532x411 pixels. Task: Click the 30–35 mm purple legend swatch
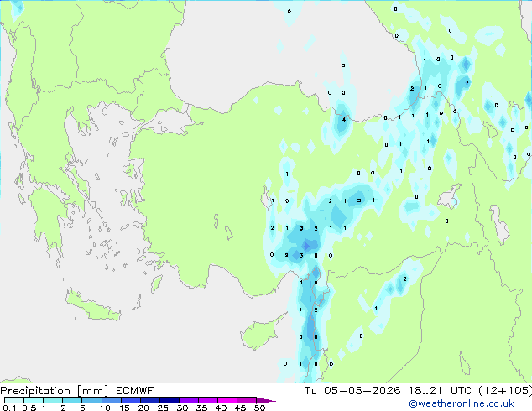189,400
